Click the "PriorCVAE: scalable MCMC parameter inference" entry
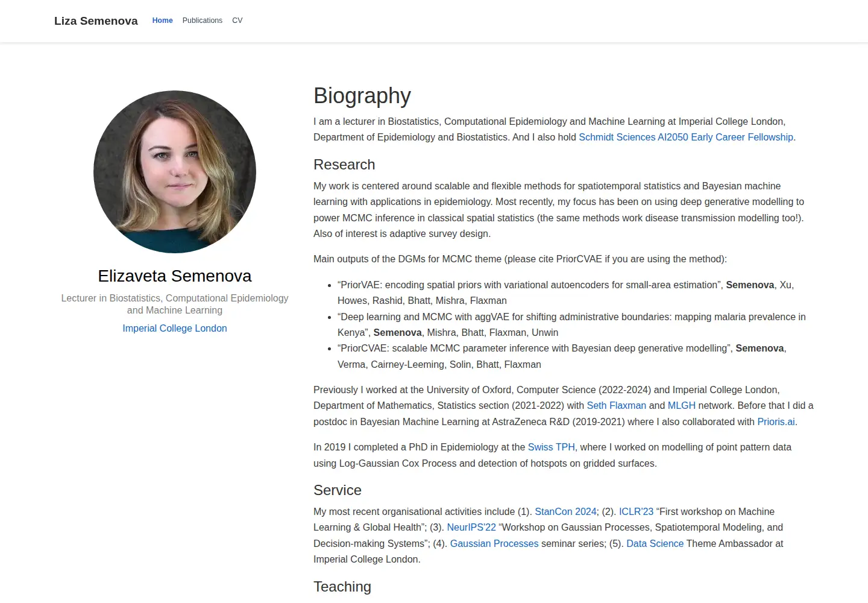This screenshot has height=603, width=868. pyautogui.click(x=562, y=356)
